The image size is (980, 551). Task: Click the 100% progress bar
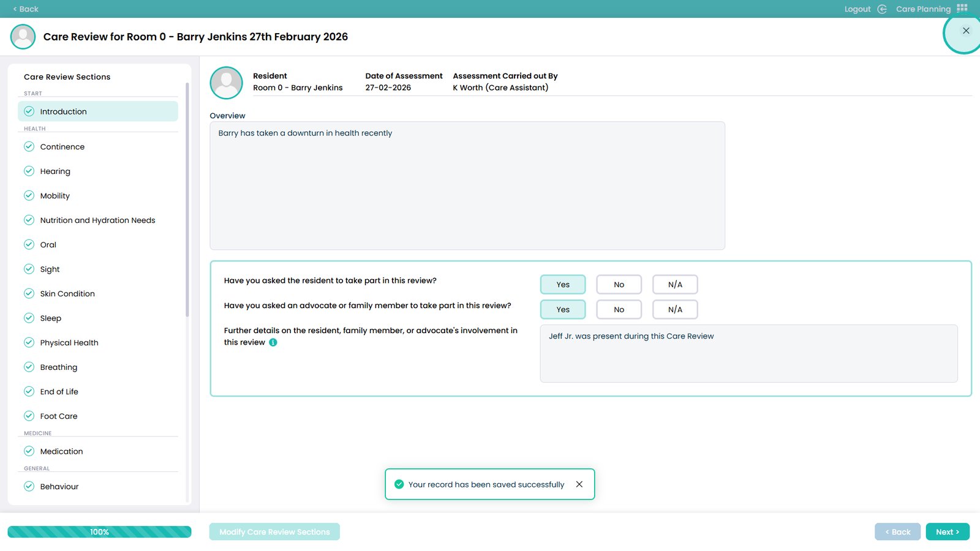[x=99, y=532]
